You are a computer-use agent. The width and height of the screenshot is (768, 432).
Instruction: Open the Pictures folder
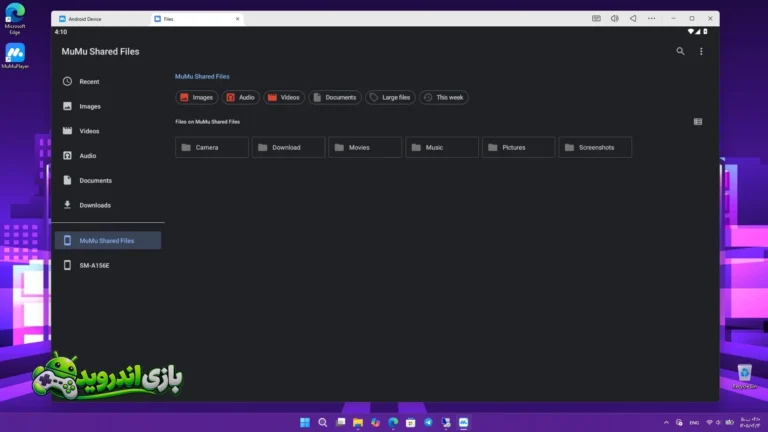(519, 147)
